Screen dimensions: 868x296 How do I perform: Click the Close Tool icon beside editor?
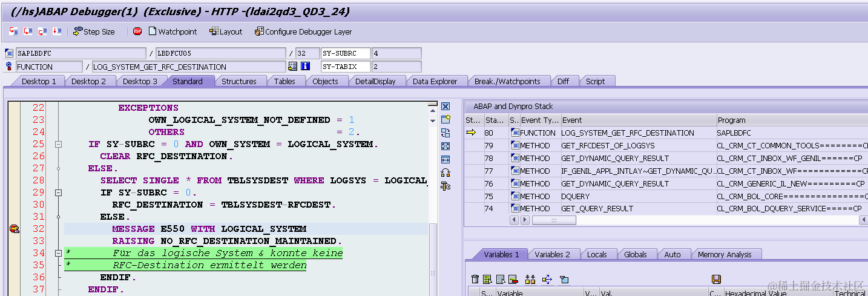point(446,107)
